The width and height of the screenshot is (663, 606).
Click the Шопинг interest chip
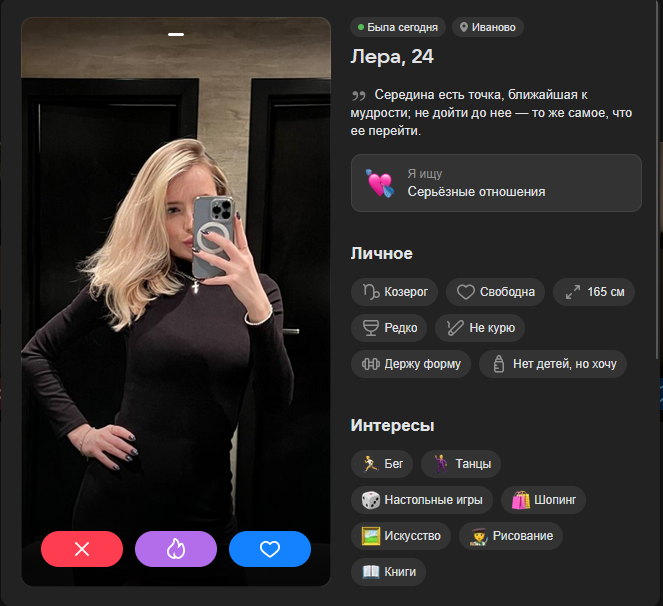pos(543,500)
